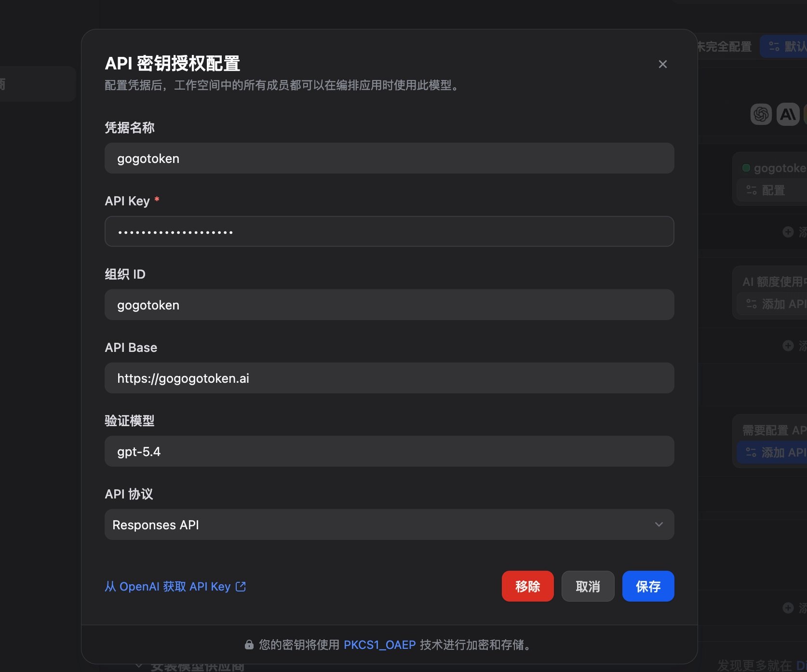The height and width of the screenshot is (672, 807).
Task: Focus the masked API Key field
Action: tap(389, 231)
